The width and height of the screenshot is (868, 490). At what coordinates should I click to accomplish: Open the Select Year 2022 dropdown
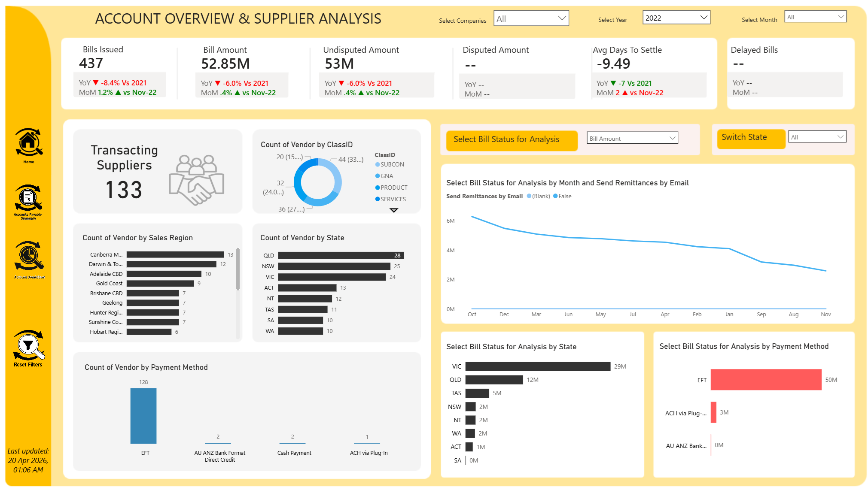(676, 18)
